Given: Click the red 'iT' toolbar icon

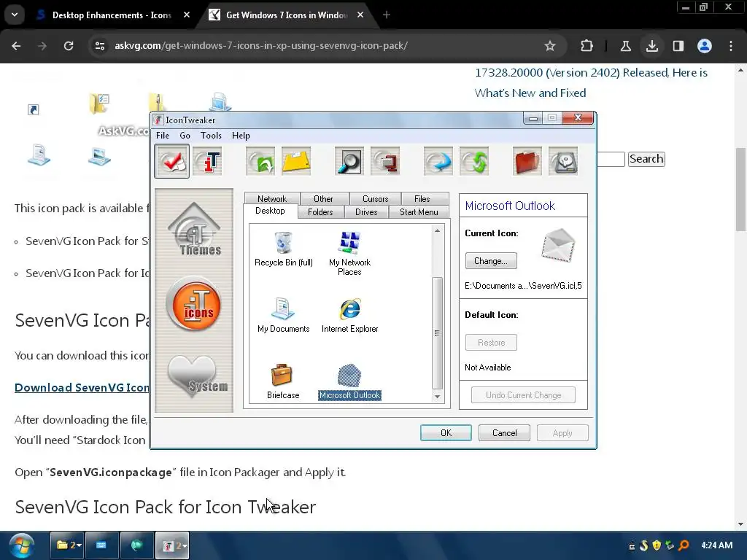Looking at the screenshot, I should click(208, 162).
